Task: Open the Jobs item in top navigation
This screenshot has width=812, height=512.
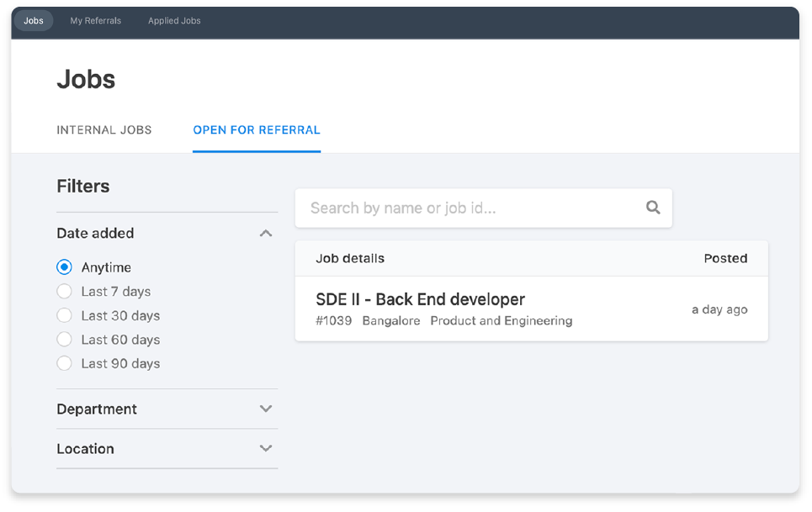Action: [x=34, y=21]
